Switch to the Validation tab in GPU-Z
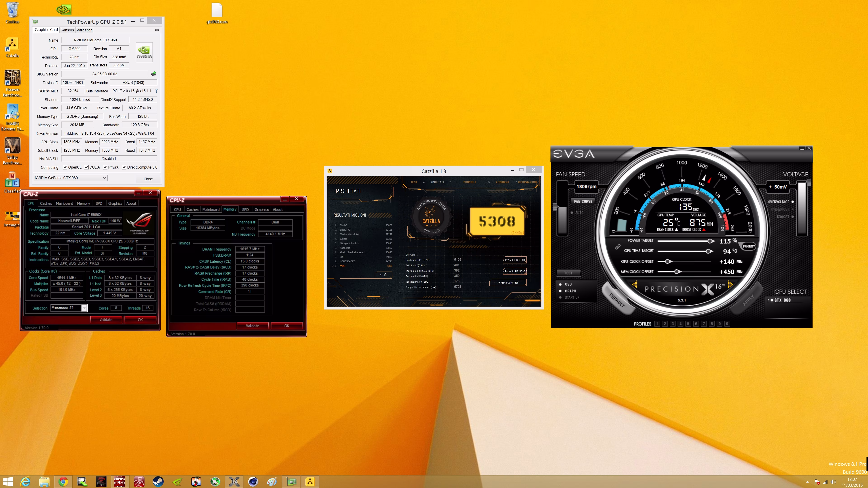The width and height of the screenshot is (868, 488). point(84,30)
